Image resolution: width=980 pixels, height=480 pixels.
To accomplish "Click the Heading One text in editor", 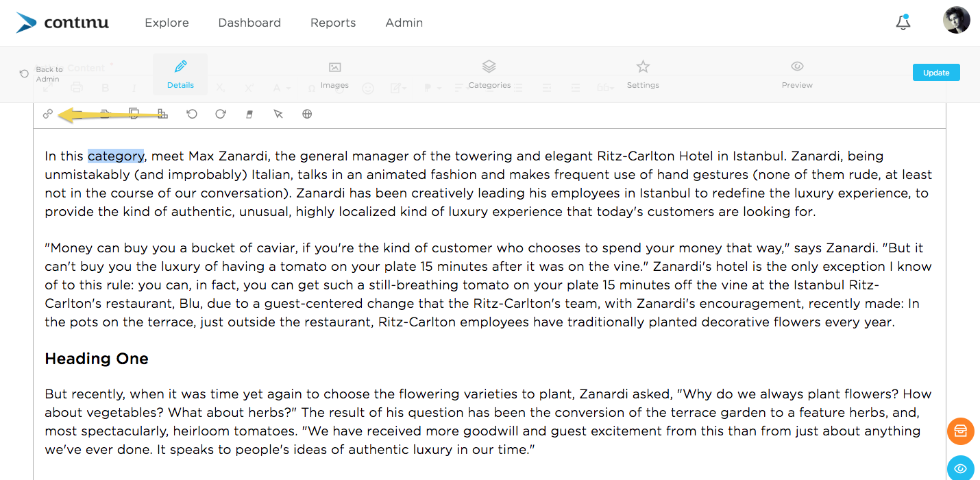I will [x=97, y=359].
